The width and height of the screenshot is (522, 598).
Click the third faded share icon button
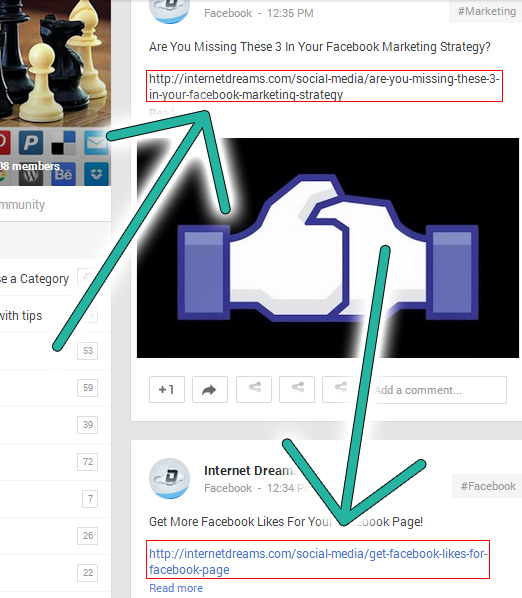340,389
